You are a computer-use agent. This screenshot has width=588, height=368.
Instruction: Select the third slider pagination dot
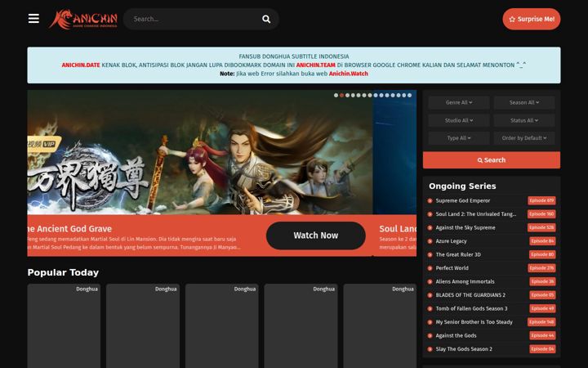(x=347, y=96)
